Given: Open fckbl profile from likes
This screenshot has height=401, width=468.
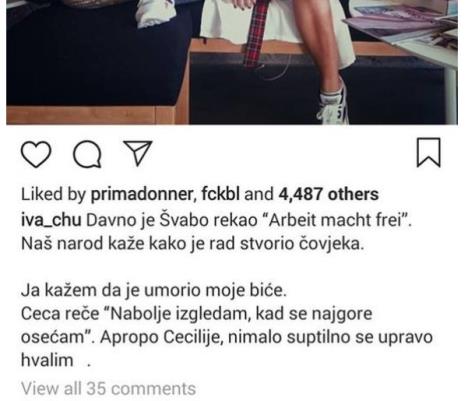Looking at the screenshot, I should [x=220, y=194].
